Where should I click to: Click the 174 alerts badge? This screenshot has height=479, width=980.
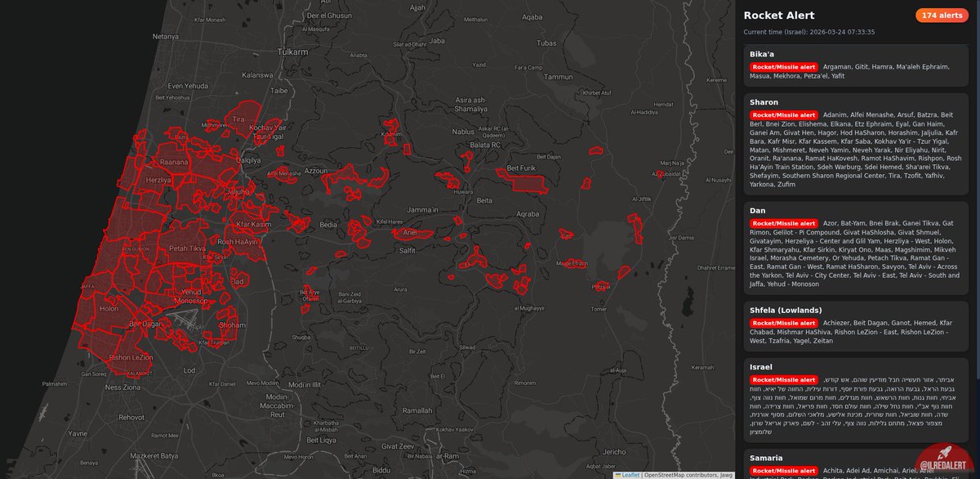(x=943, y=16)
